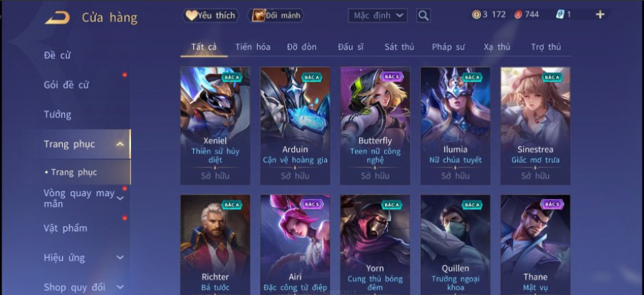Switch to the Sát thủ tab
This screenshot has width=644, height=295.
click(399, 47)
